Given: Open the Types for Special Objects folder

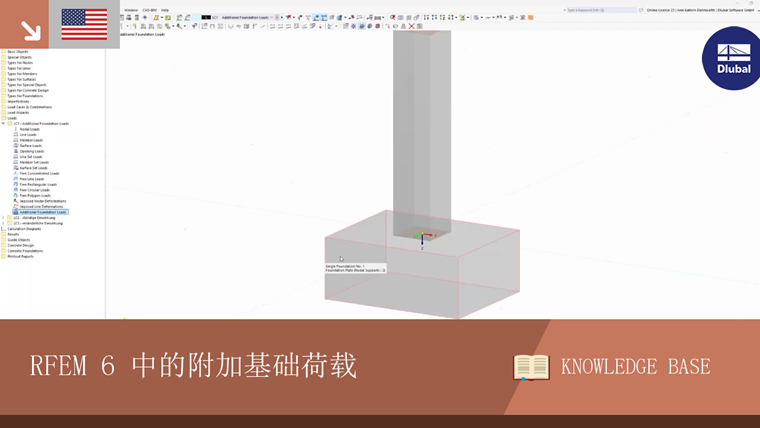Looking at the screenshot, I should (x=24, y=85).
